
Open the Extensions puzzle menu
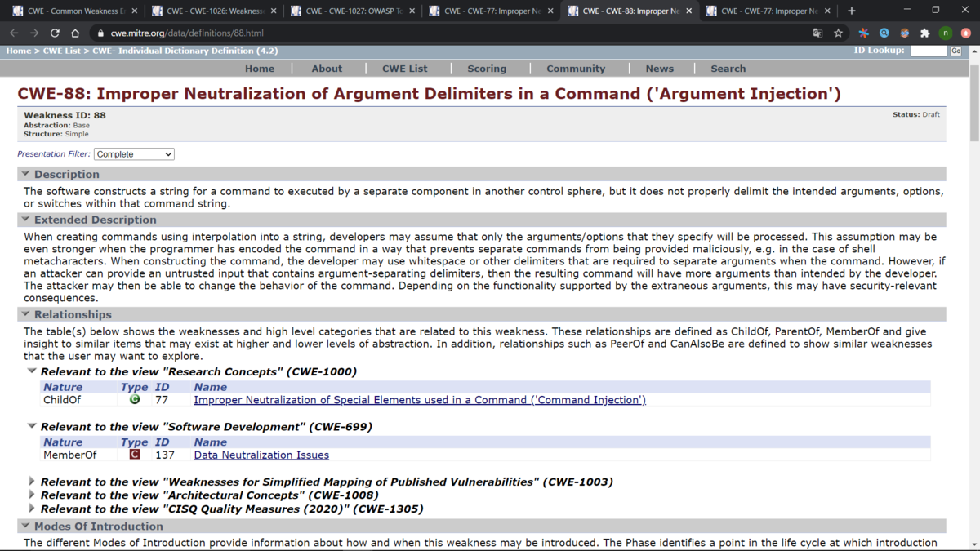click(x=924, y=33)
